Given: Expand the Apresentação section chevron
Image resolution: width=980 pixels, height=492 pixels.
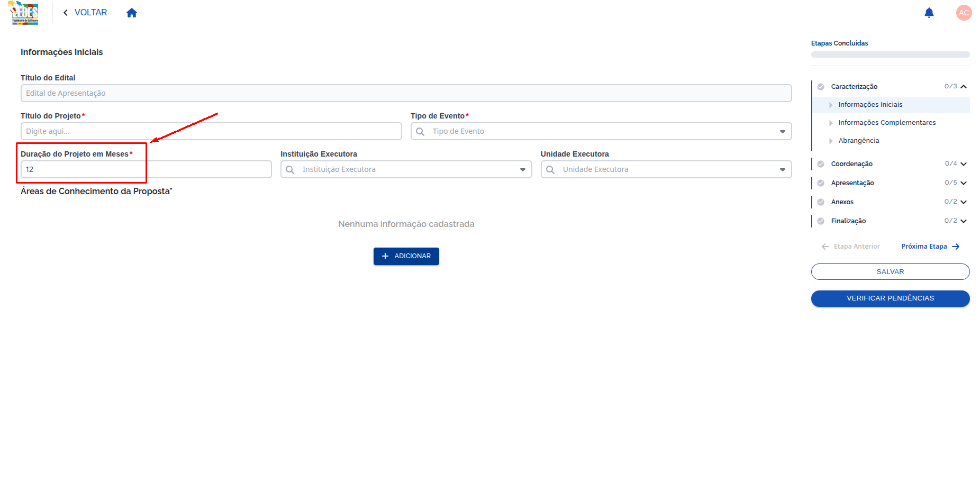Looking at the screenshot, I should coord(964,183).
